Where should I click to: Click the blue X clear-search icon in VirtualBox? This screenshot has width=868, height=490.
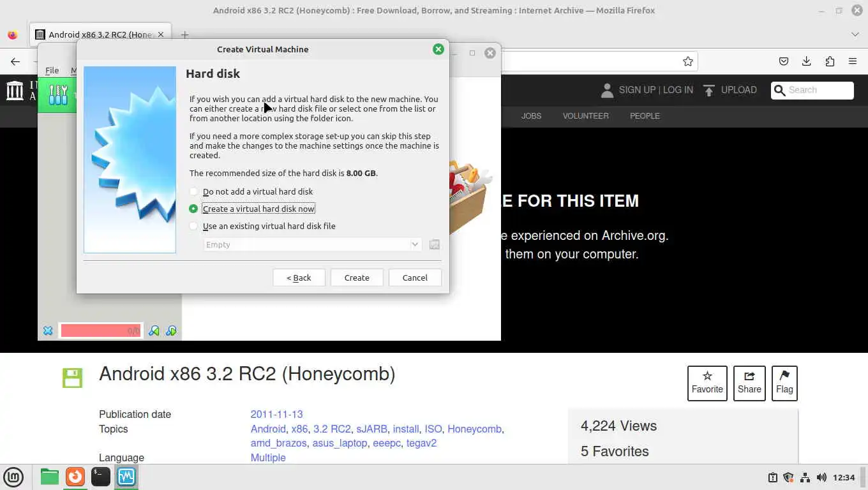[x=48, y=330]
